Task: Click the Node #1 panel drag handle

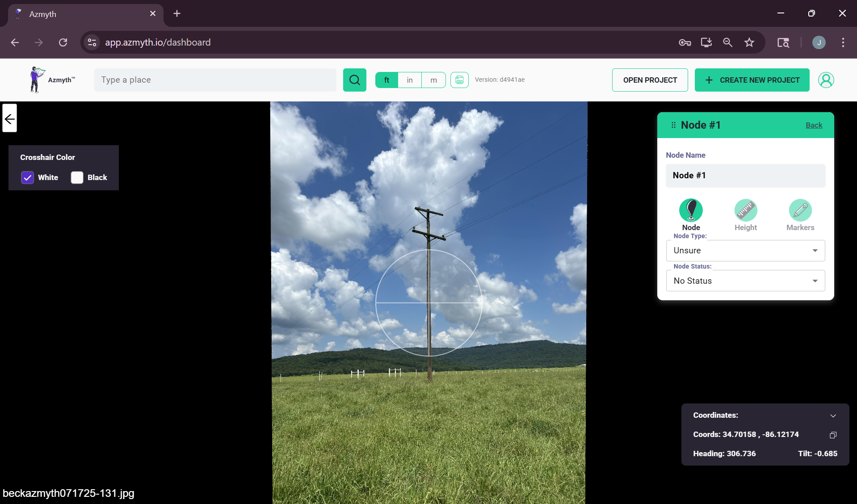Action: (673, 125)
